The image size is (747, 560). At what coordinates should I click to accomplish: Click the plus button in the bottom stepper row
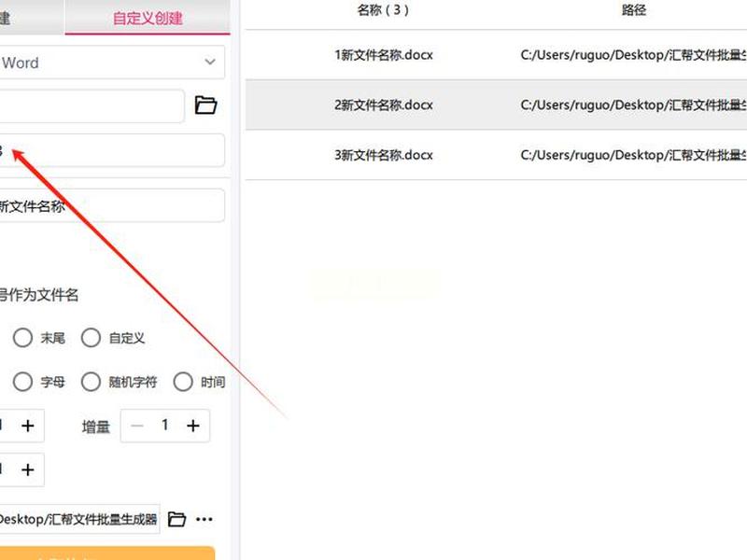pyautogui.click(x=28, y=470)
